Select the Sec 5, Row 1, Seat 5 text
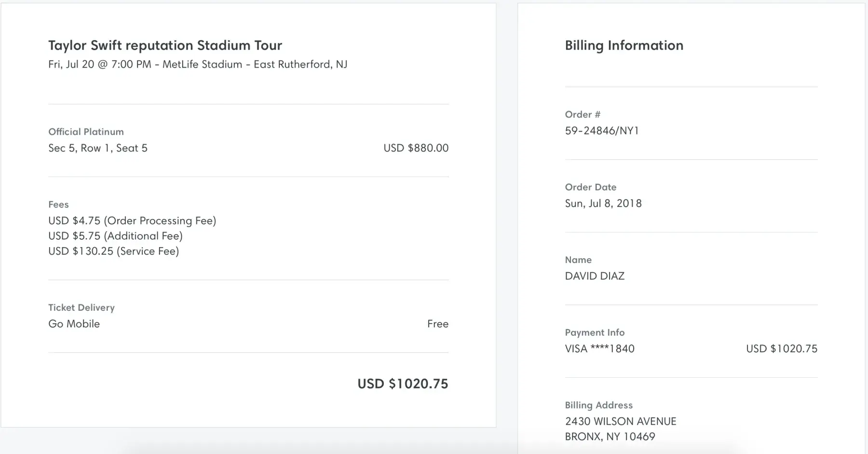The height and width of the screenshot is (454, 868). pyautogui.click(x=98, y=148)
